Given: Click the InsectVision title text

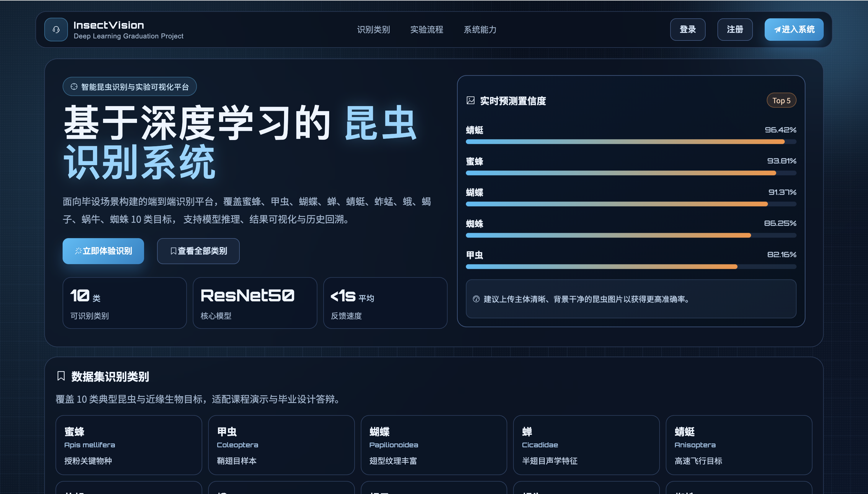Looking at the screenshot, I should point(109,25).
